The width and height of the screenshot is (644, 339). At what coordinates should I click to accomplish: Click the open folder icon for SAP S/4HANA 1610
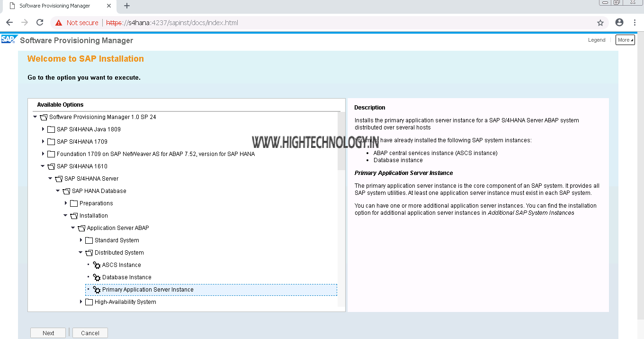[51, 166]
